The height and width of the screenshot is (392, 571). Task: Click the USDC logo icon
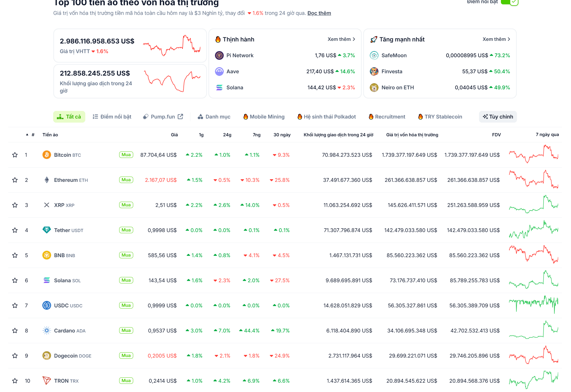click(x=47, y=305)
